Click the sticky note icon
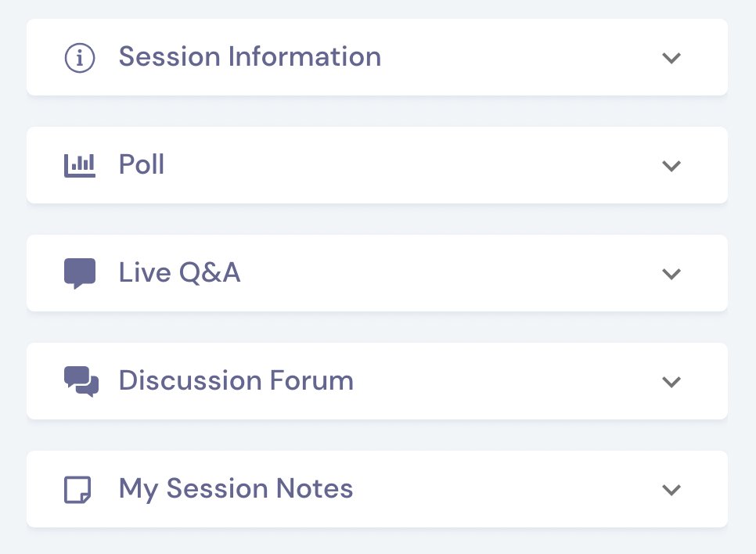756x554 pixels. (x=77, y=490)
